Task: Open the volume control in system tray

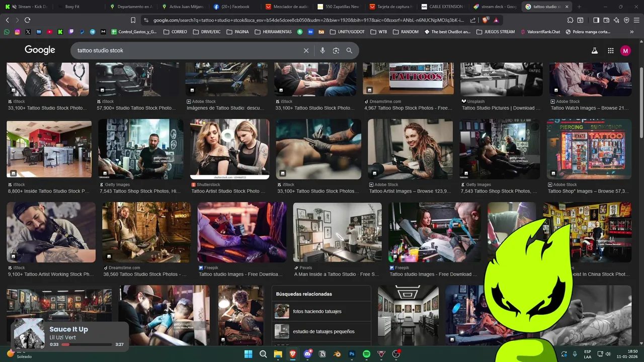Action: point(608,354)
